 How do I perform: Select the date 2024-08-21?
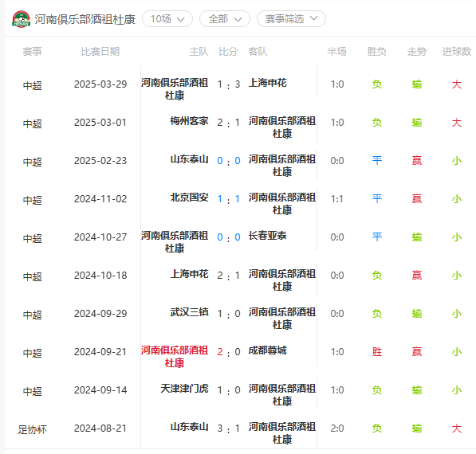pos(100,429)
